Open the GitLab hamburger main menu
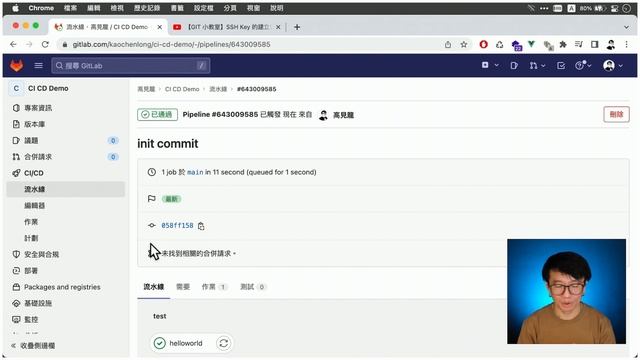 point(38,65)
